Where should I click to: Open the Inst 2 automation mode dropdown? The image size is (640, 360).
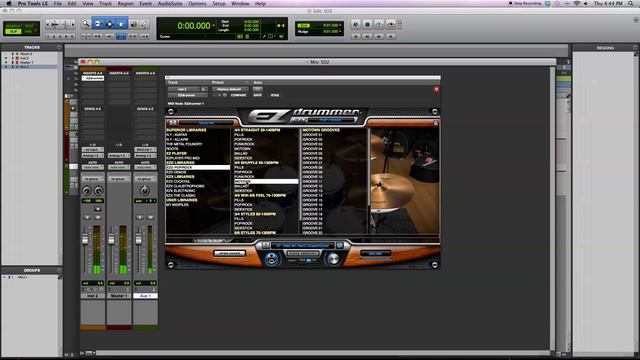pos(93,167)
